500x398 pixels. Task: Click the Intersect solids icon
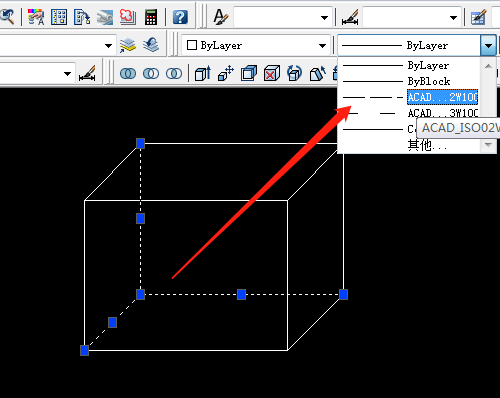pyautogui.click(x=174, y=73)
